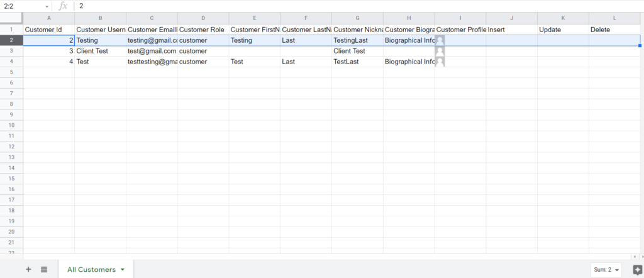Image resolution: width=644 pixels, height=278 pixels.
Task: Select column H header
Action: coord(409,18)
